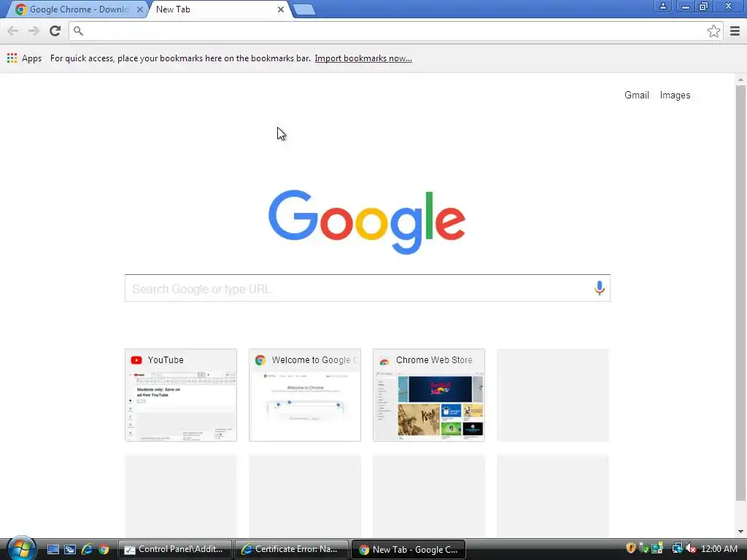Click the address bar field
The width and height of the screenshot is (747, 560).
click(x=395, y=31)
